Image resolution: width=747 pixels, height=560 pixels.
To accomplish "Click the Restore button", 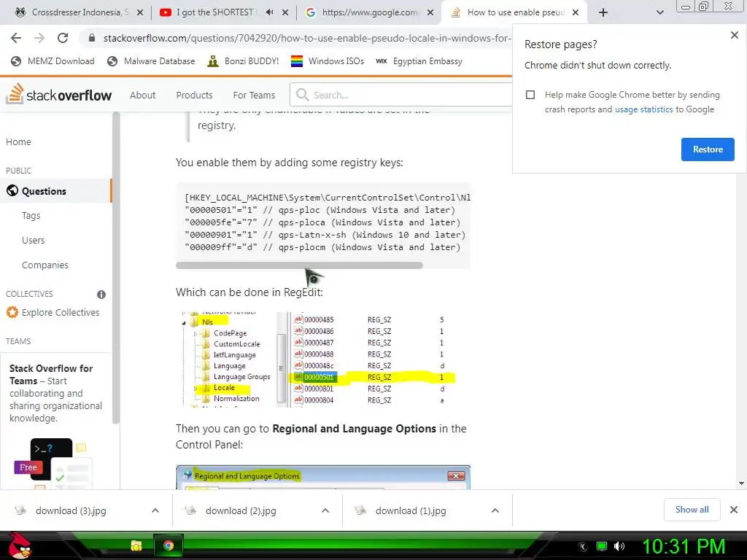I will click(708, 149).
